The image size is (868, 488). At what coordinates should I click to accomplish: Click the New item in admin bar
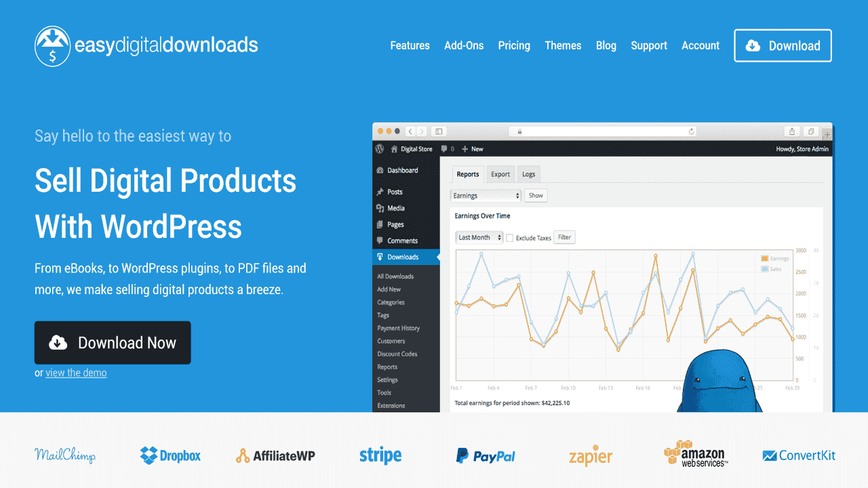[473, 149]
